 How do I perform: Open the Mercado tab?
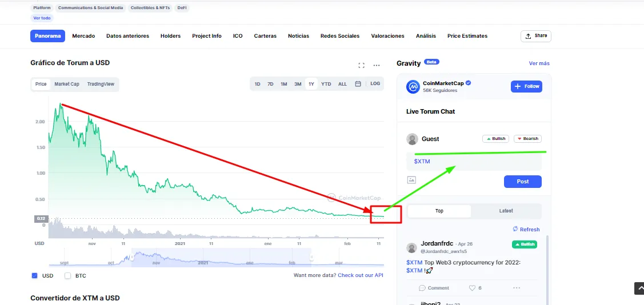pos(83,36)
